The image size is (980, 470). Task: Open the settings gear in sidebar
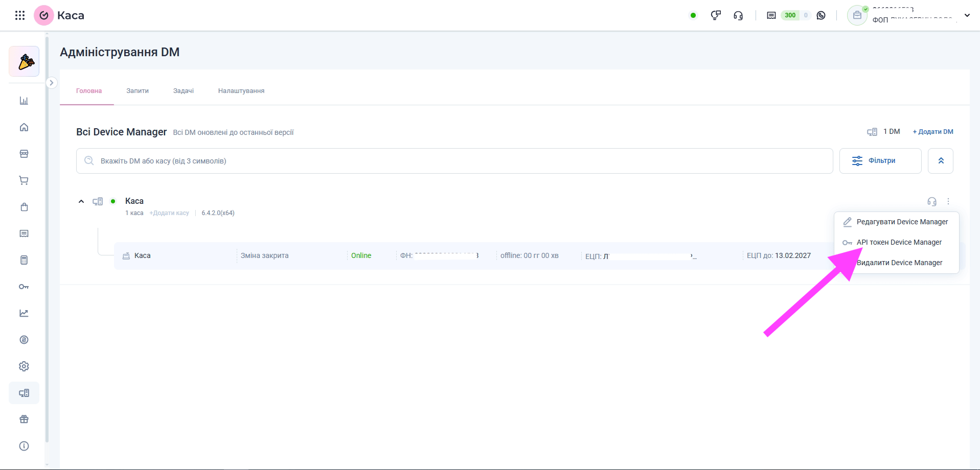(x=24, y=366)
